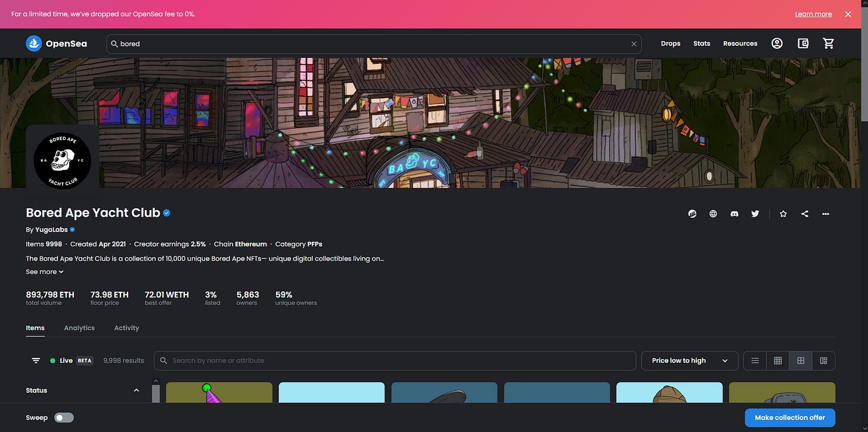This screenshot has width=868, height=432.
Task: Toggle the filter sidebar icon
Action: (x=36, y=360)
